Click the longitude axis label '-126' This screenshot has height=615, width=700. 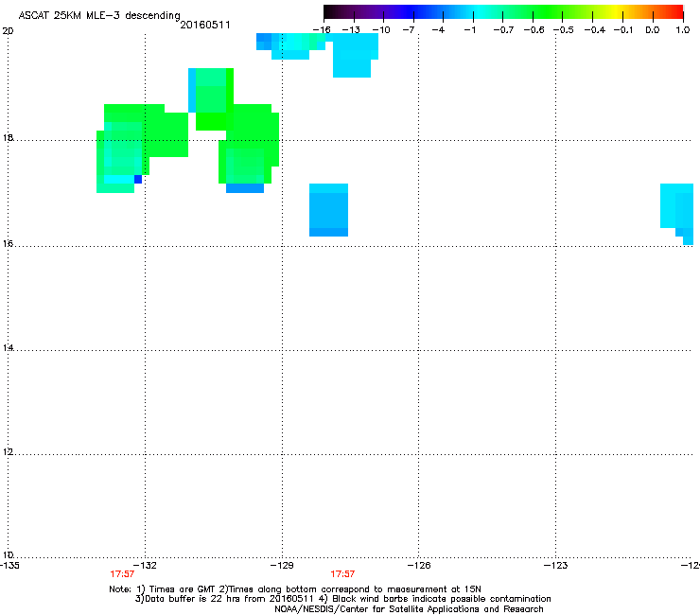click(x=419, y=566)
